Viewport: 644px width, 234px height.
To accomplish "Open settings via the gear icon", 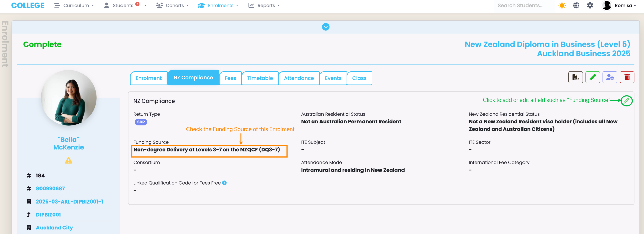I will pos(590,5).
